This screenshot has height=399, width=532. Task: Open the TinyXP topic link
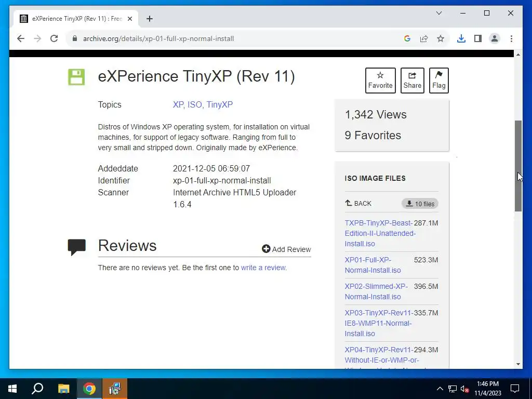(x=220, y=104)
